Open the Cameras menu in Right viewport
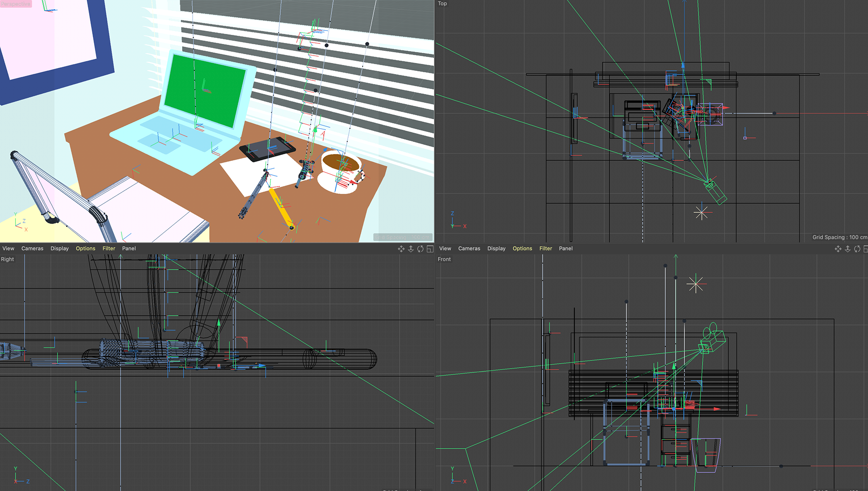The image size is (868, 491). pos(32,248)
